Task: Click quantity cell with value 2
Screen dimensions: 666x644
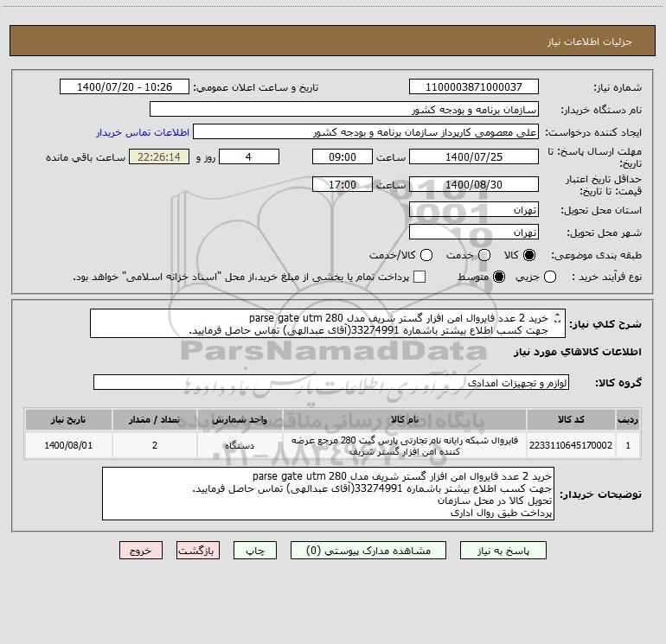Action: click(155, 445)
